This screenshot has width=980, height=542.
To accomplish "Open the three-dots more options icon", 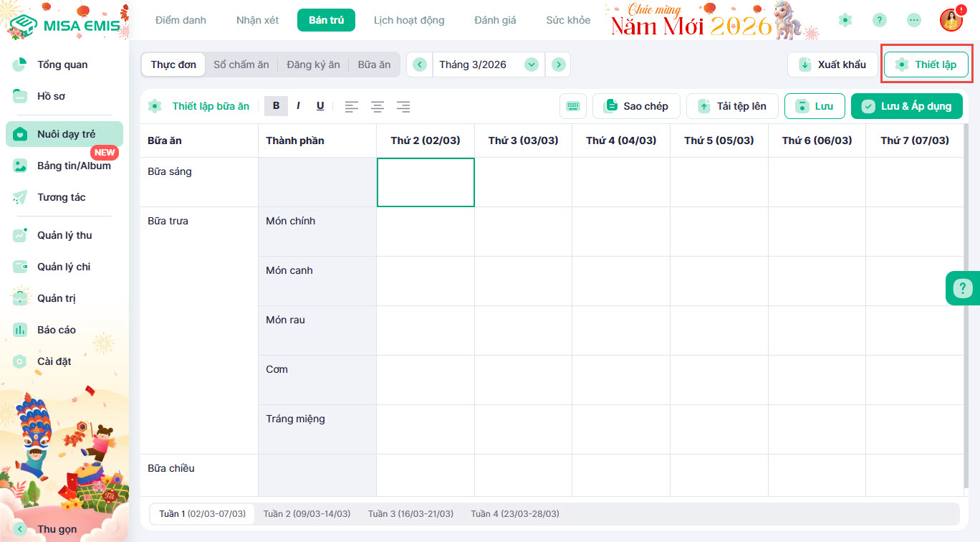I will coord(913,20).
